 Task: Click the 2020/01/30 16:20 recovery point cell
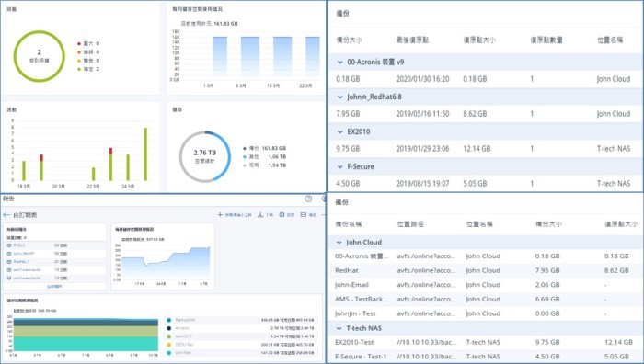point(422,79)
